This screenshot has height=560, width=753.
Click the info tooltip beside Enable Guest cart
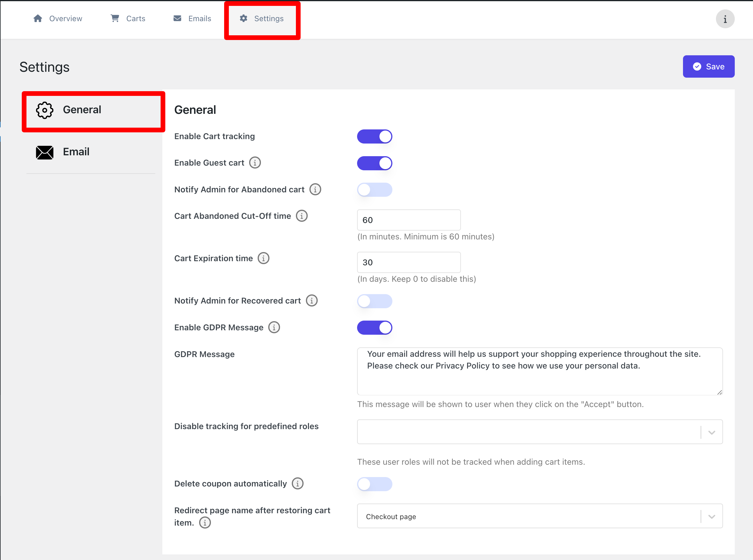click(x=255, y=162)
